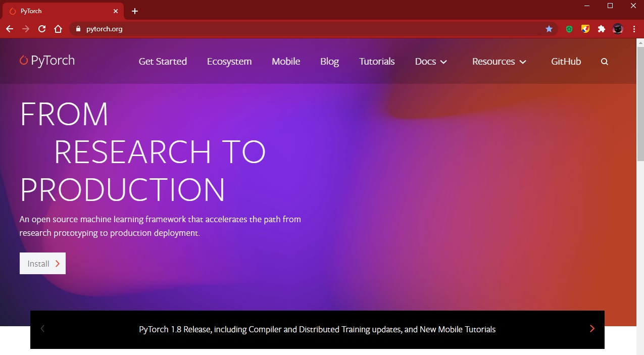Open the site search magnifier icon
The height and width of the screenshot is (355, 644).
[x=605, y=62]
